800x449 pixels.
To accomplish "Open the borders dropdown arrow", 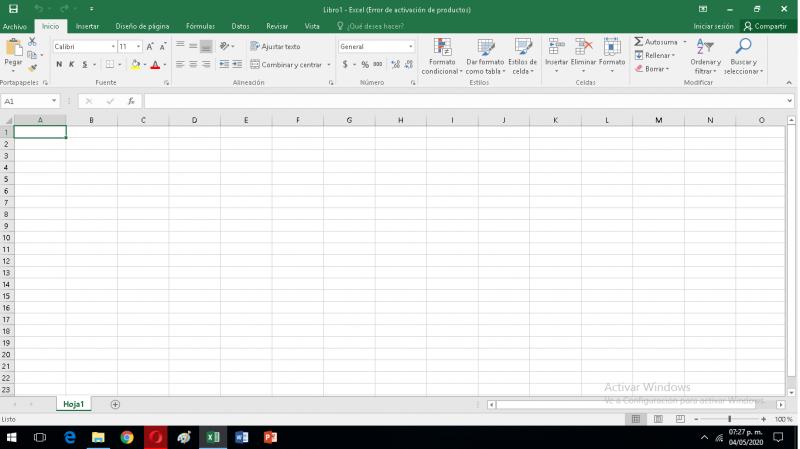I will click(120, 65).
